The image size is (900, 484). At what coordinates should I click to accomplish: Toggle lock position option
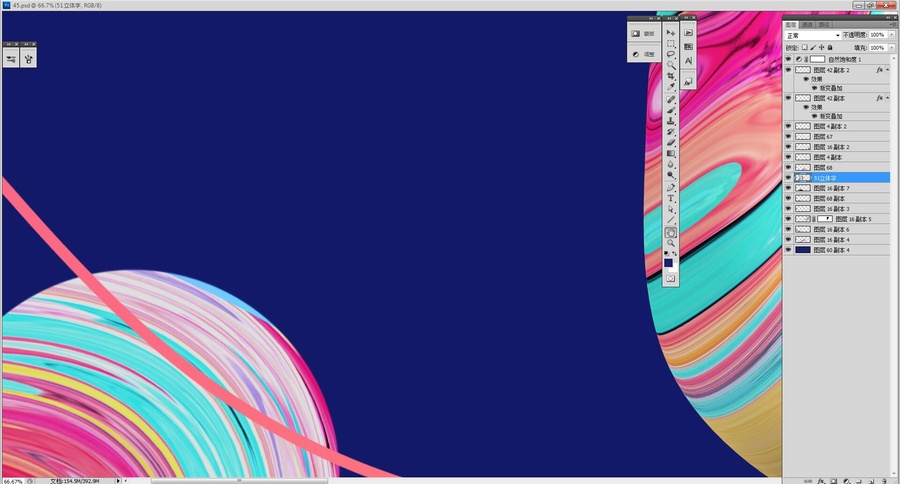click(821, 48)
